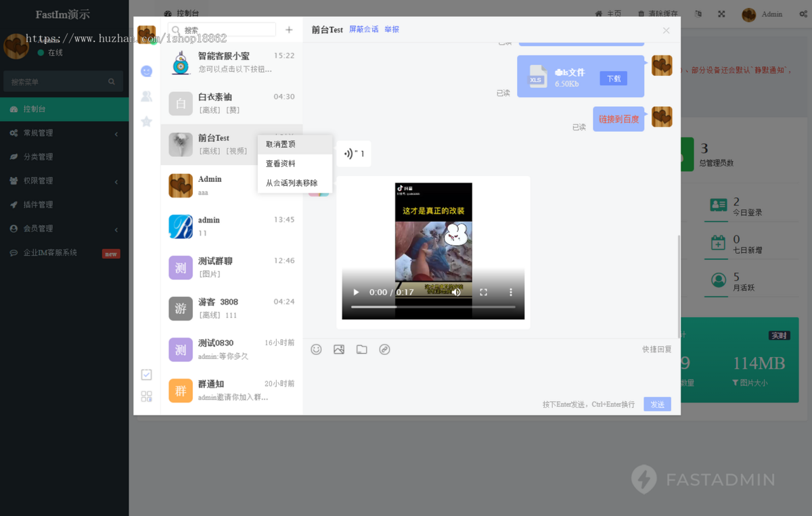
Task: Click the paperclip link attachment icon
Action: pos(384,349)
